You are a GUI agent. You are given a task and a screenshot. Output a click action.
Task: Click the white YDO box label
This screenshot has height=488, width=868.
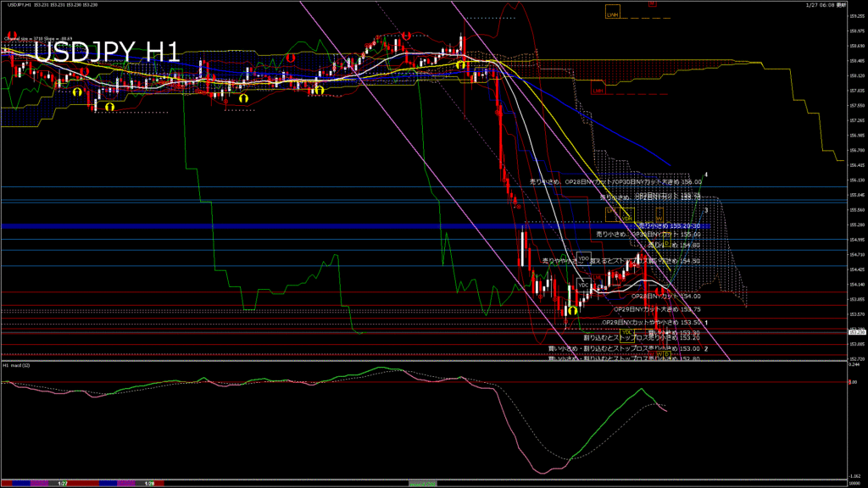coord(583,258)
